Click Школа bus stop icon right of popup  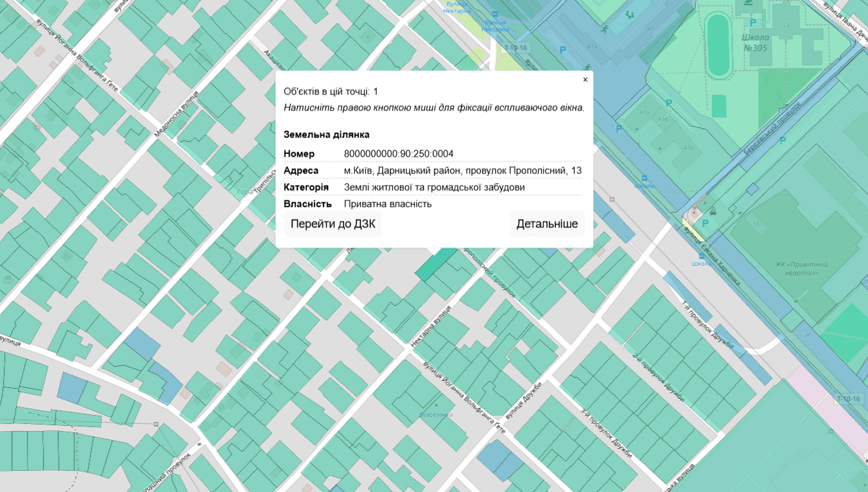pyautogui.click(x=644, y=179)
